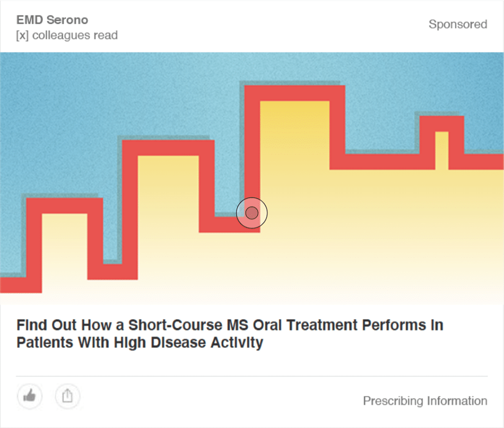504x428 pixels.
Task: Click the "[x] colleagues read" text
Action: [67, 35]
